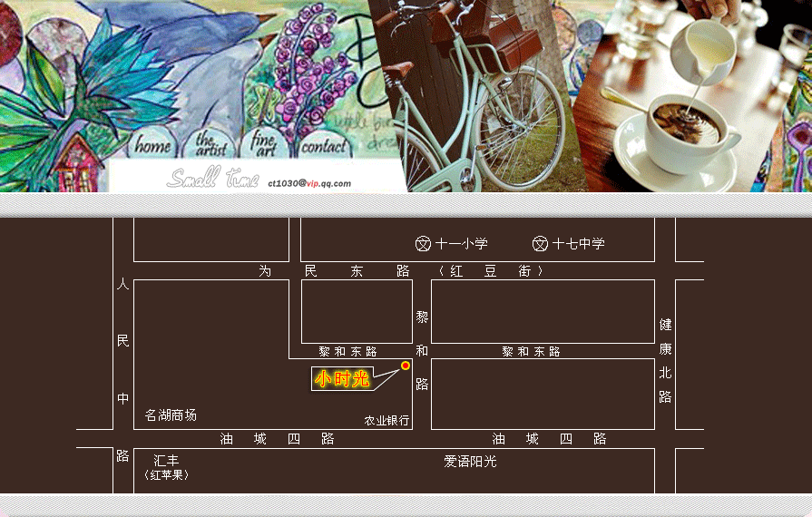Click the 汇丰 label on the map
The image size is (812, 517).
tap(166, 461)
